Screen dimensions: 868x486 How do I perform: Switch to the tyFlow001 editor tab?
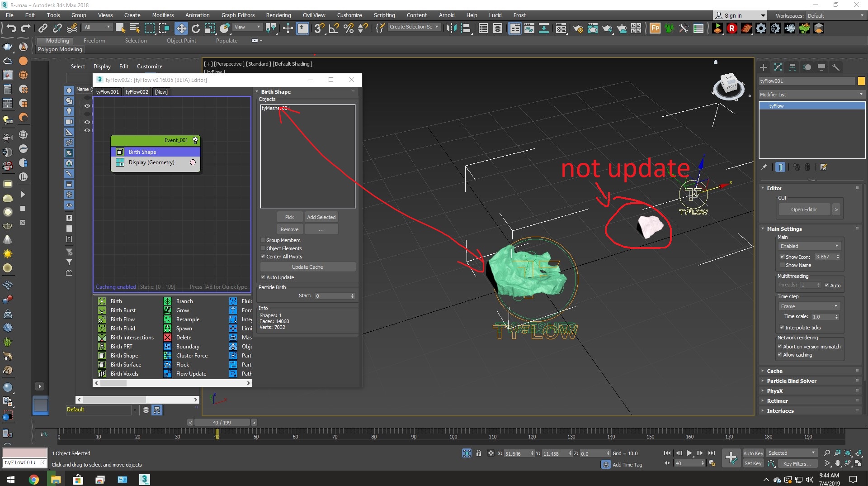107,92
